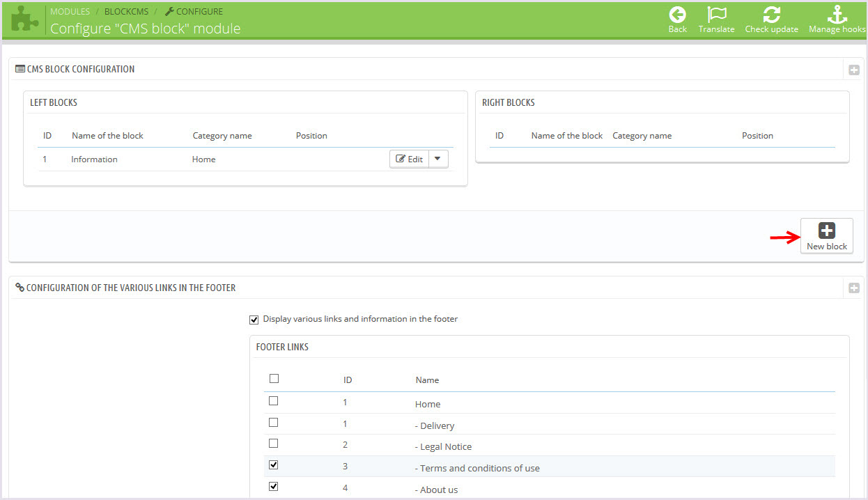Screen dimensions: 868x500
Task: Click the puzzle piece module icon
Action: pos(25,19)
